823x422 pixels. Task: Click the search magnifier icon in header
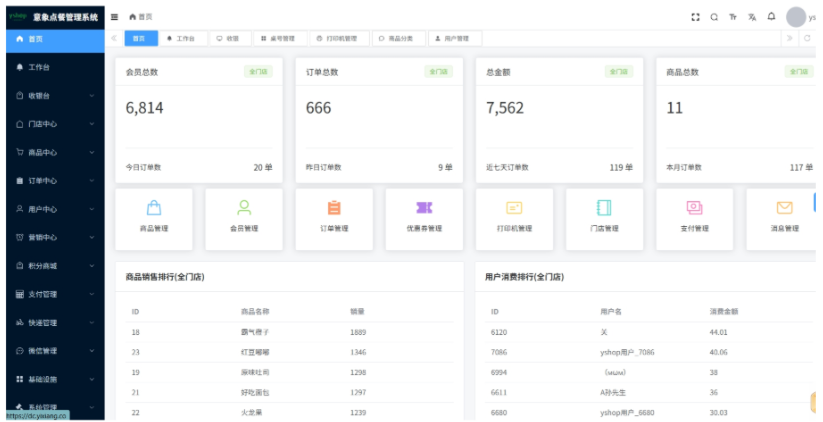(x=714, y=17)
